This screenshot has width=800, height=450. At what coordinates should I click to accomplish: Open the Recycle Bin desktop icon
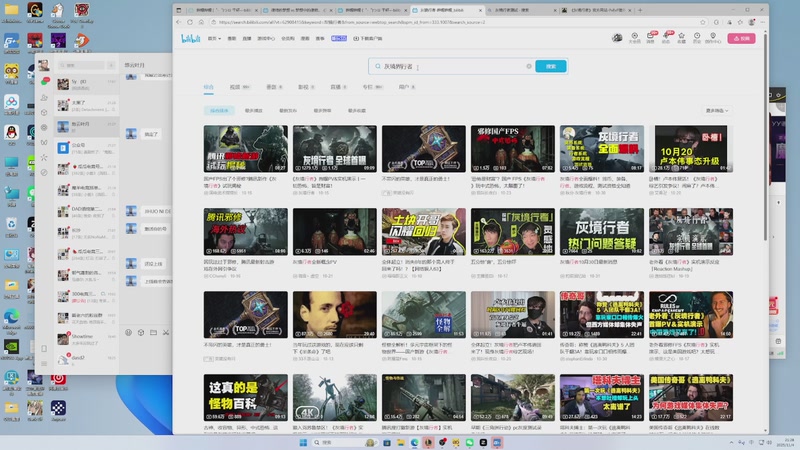(x=11, y=226)
